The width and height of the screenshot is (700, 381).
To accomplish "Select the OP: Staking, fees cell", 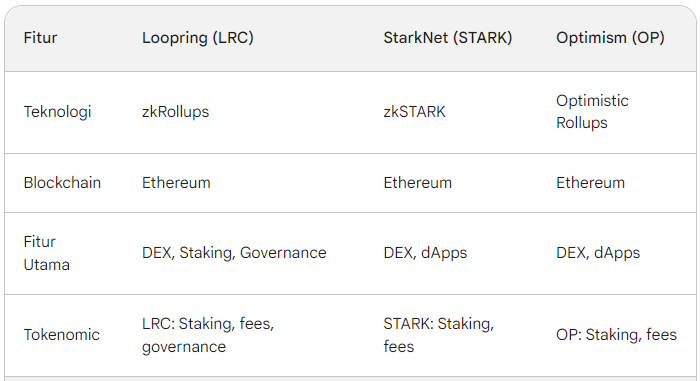I will pyautogui.click(x=616, y=335).
